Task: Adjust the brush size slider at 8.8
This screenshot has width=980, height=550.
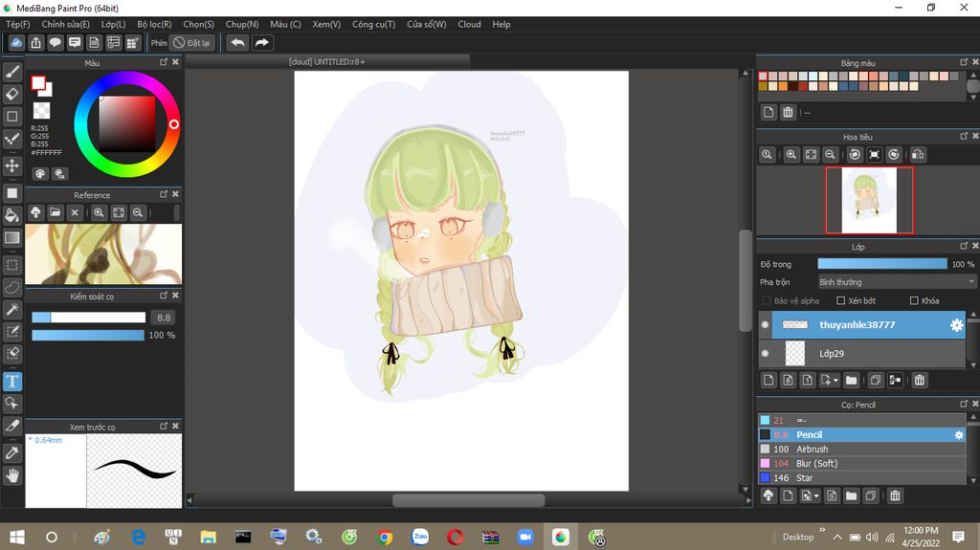Action: 89,318
